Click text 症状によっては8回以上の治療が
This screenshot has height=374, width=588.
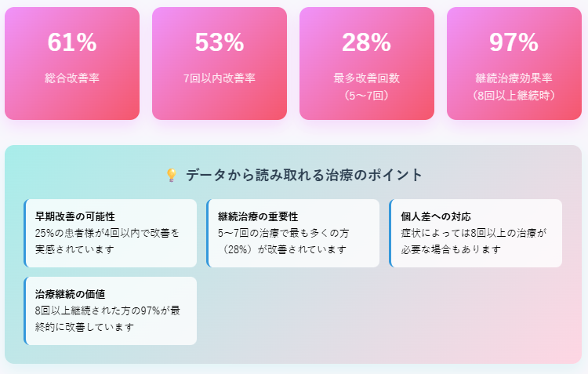[x=474, y=233]
